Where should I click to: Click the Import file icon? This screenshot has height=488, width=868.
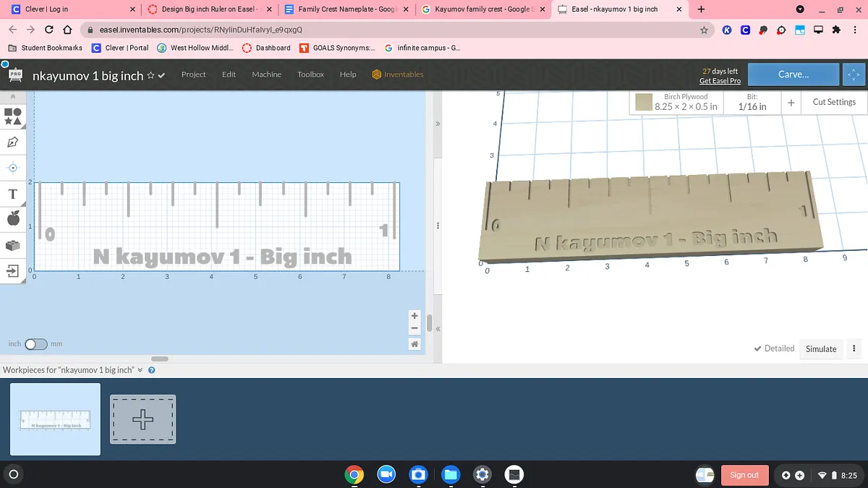[12, 270]
